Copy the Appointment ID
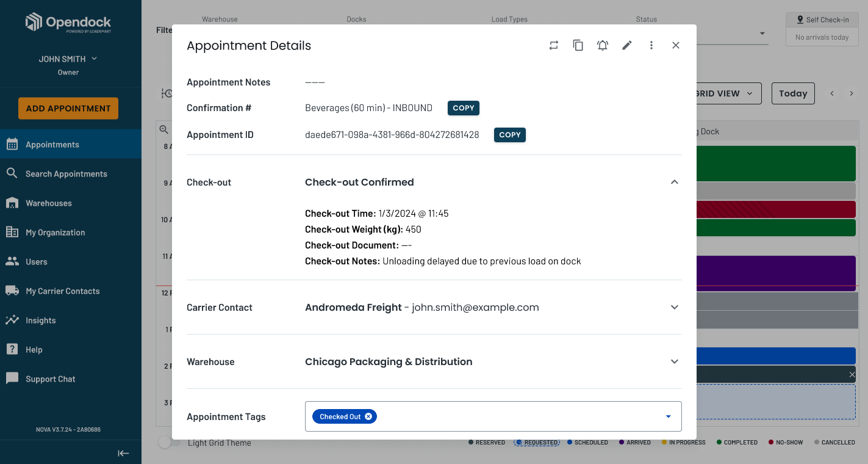868x464 pixels. (x=510, y=135)
